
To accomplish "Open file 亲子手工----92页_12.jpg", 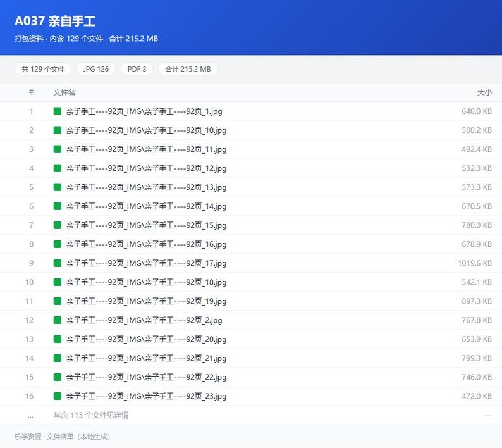I will tap(146, 168).
